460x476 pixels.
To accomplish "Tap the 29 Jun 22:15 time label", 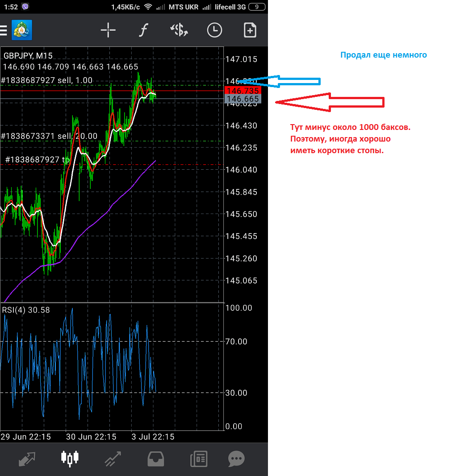I will coord(25,437).
